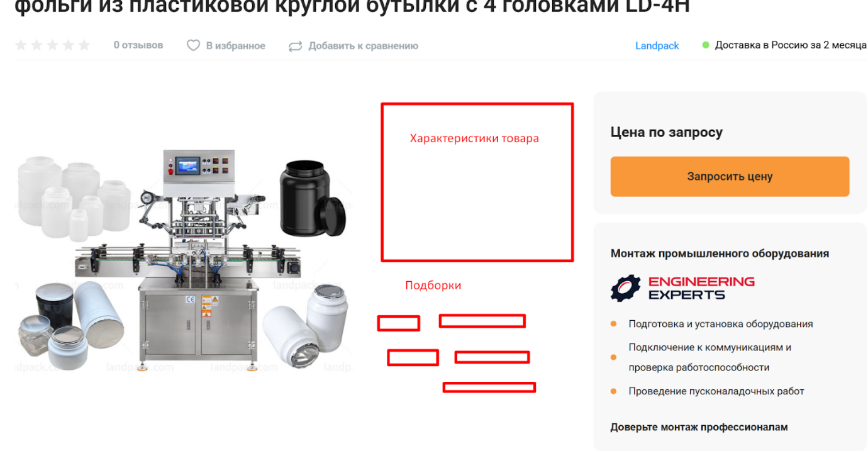This screenshot has height=451, width=868.
Task: Click the compare arrows icon
Action: 295,46
